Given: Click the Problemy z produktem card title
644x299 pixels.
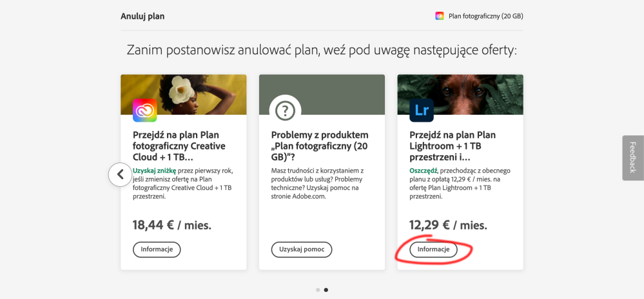Looking at the screenshot, I should point(320,146).
